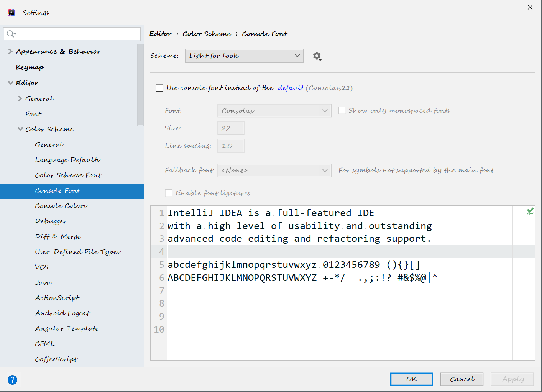Open Debugger color settings
542x392 pixels.
point(51,221)
